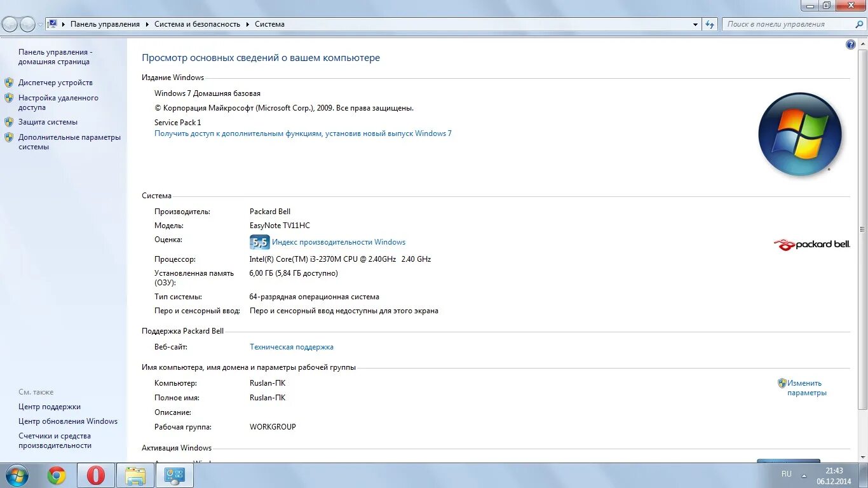The width and height of the screenshot is (868, 488).
Task: Select model text 'EasyNote TV11HC'
Action: tap(280, 226)
